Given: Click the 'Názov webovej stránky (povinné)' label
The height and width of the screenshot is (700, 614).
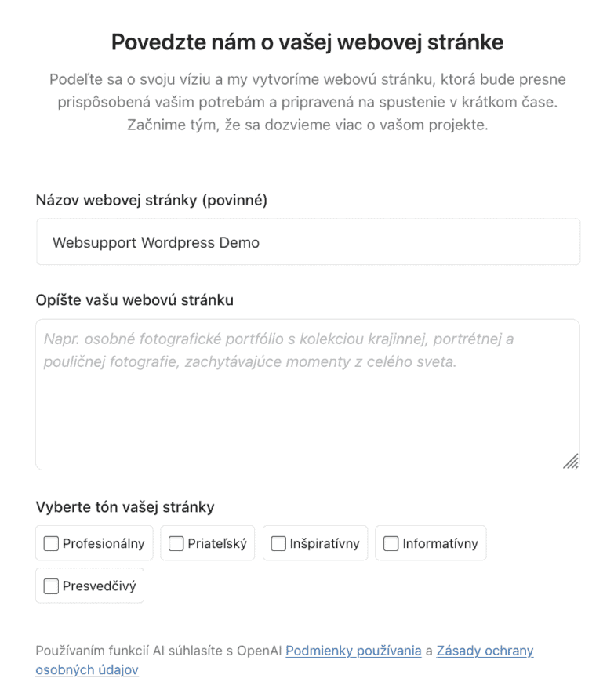Looking at the screenshot, I should click(151, 201).
